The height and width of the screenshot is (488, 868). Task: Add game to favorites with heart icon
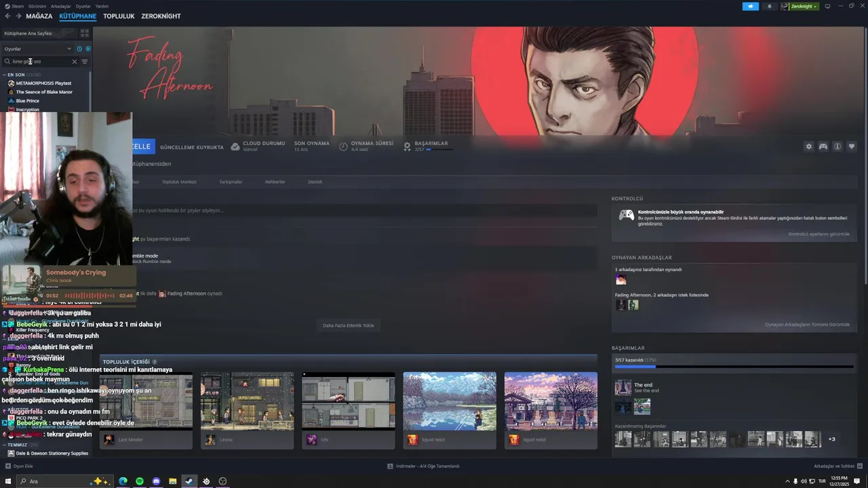point(852,146)
